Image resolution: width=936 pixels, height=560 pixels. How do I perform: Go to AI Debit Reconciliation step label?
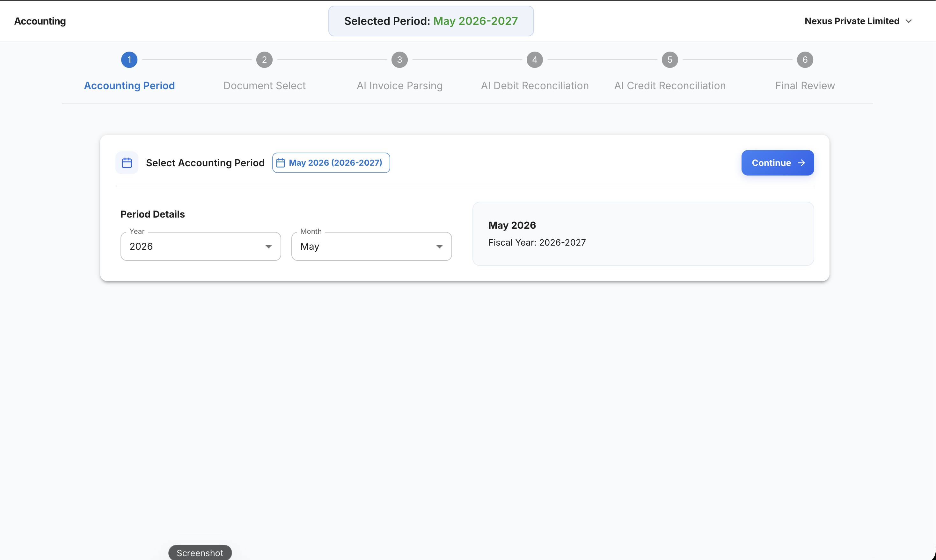[535, 86]
